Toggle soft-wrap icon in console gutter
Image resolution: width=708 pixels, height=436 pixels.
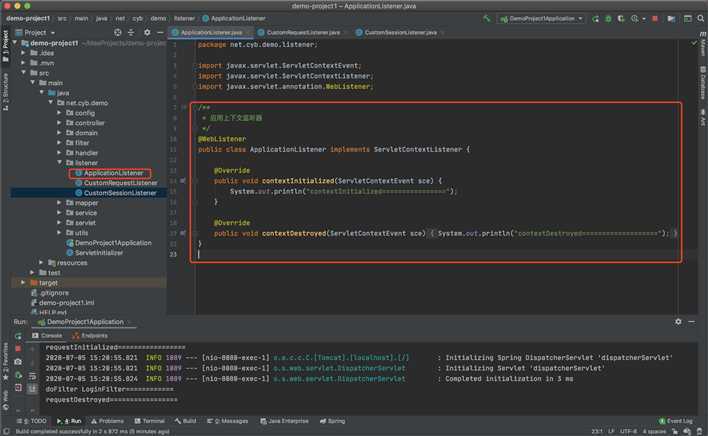tap(32, 376)
